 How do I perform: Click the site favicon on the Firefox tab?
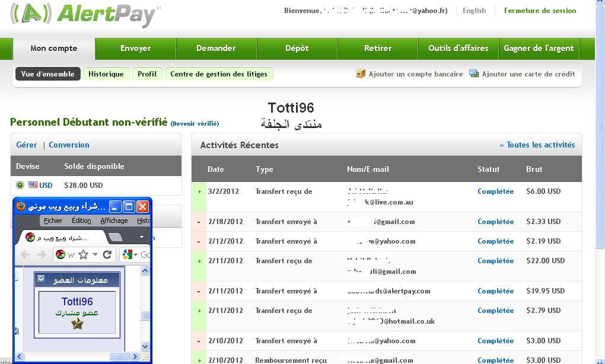pos(30,237)
